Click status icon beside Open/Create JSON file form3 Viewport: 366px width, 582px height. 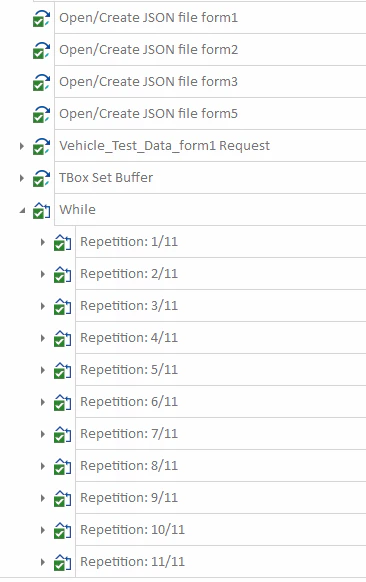coord(41,82)
